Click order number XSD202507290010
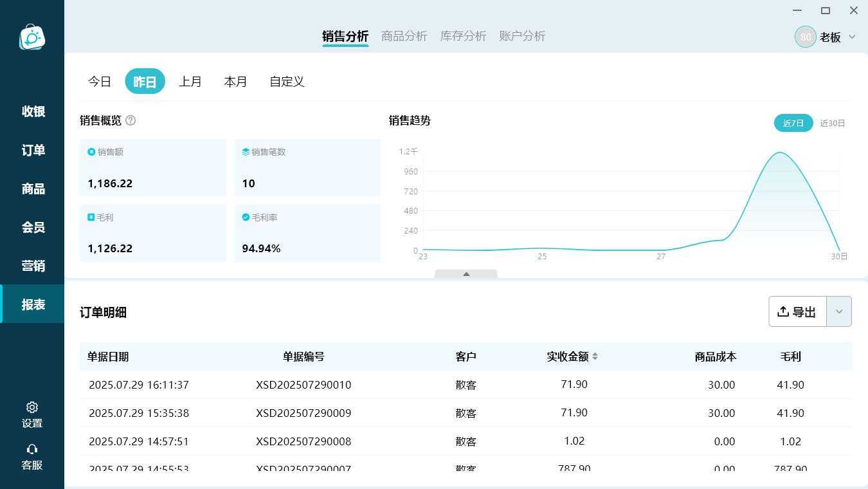Image resolution: width=868 pixels, height=489 pixels. (303, 385)
